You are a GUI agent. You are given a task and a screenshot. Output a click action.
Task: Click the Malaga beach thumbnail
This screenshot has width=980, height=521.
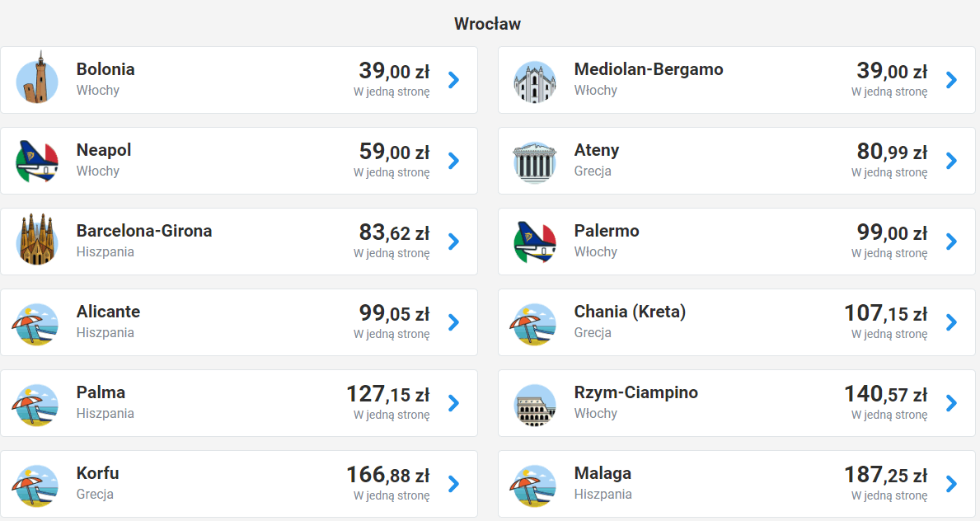pyautogui.click(x=535, y=484)
